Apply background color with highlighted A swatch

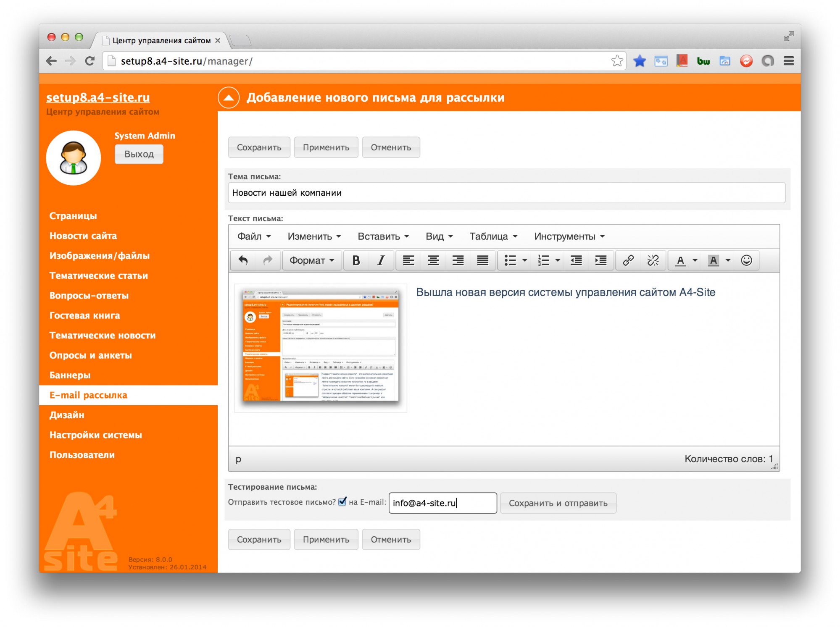pos(713,260)
